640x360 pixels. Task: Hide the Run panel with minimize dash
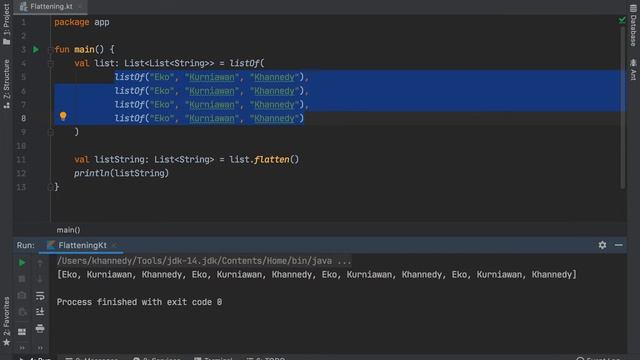(x=618, y=245)
